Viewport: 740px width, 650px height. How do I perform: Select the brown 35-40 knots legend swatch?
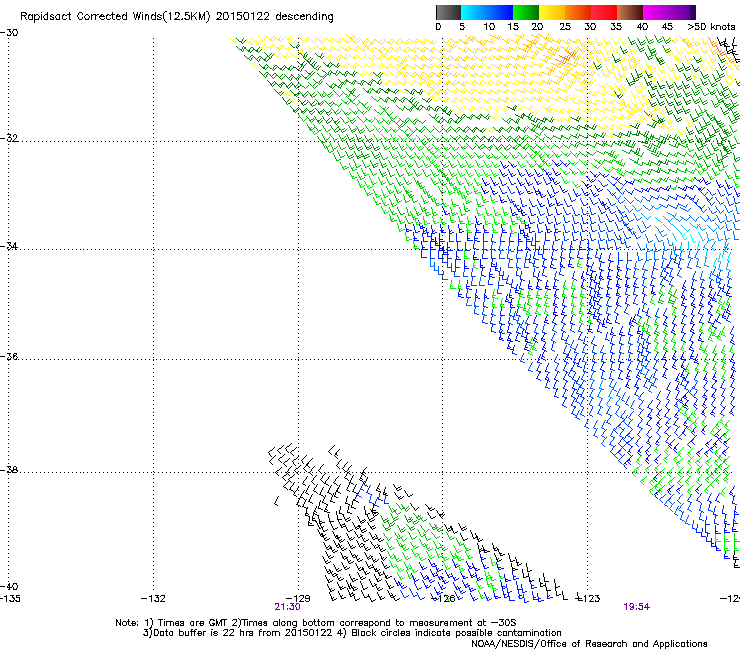(630, 12)
